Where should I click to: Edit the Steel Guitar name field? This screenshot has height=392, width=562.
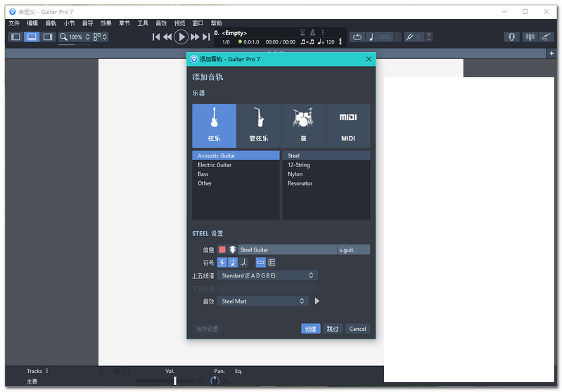coord(288,249)
